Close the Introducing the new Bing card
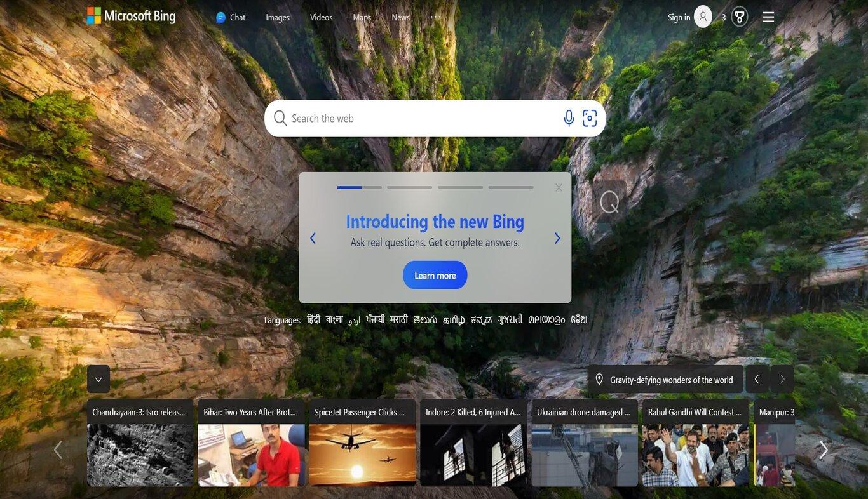The width and height of the screenshot is (868, 499). 559,187
